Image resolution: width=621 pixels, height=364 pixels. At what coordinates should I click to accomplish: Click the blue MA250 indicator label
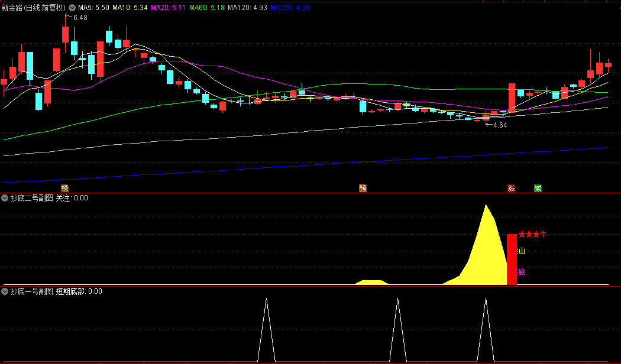[x=286, y=8]
